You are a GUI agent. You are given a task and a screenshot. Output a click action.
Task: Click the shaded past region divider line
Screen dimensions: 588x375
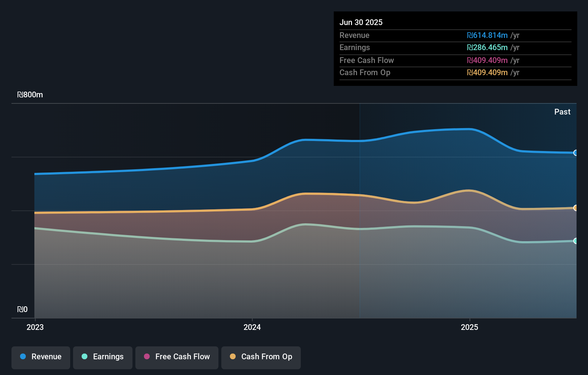pos(359,211)
